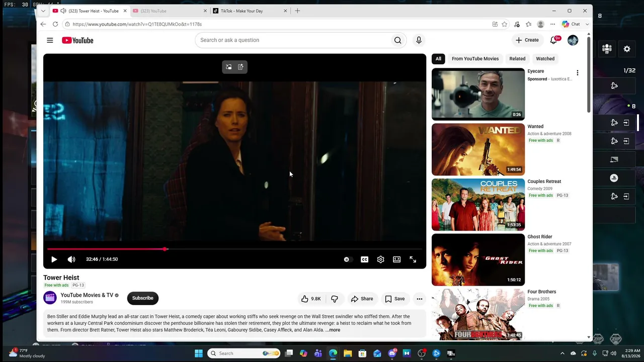The image size is (644, 362).
Task: View site information lock icon
Action: click(x=67, y=24)
